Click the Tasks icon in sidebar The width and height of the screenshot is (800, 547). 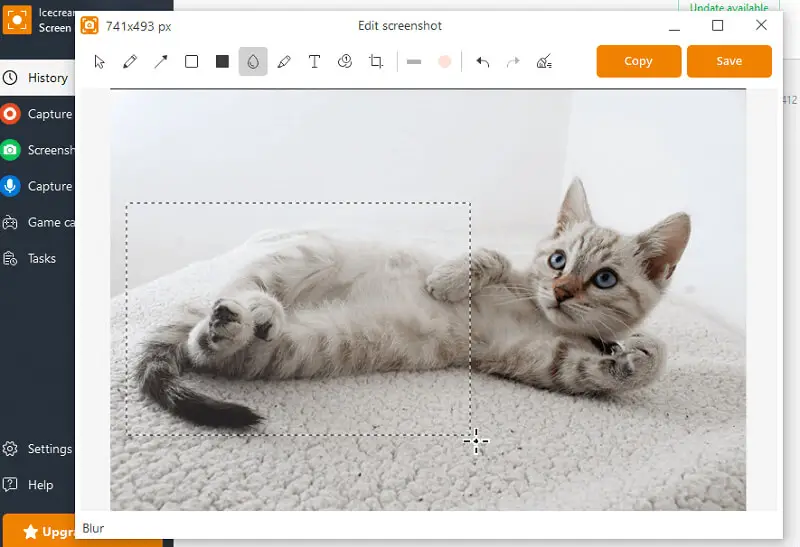(x=10, y=259)
